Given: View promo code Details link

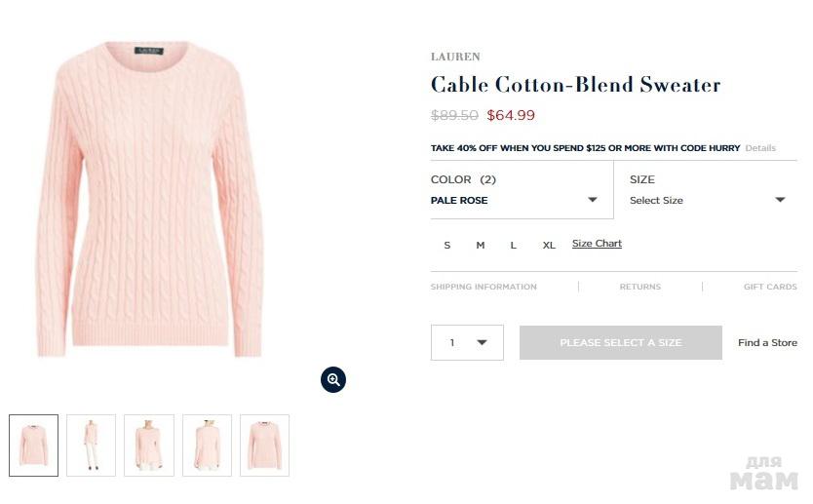Looking at the screenshot, I should click(760, 148).
